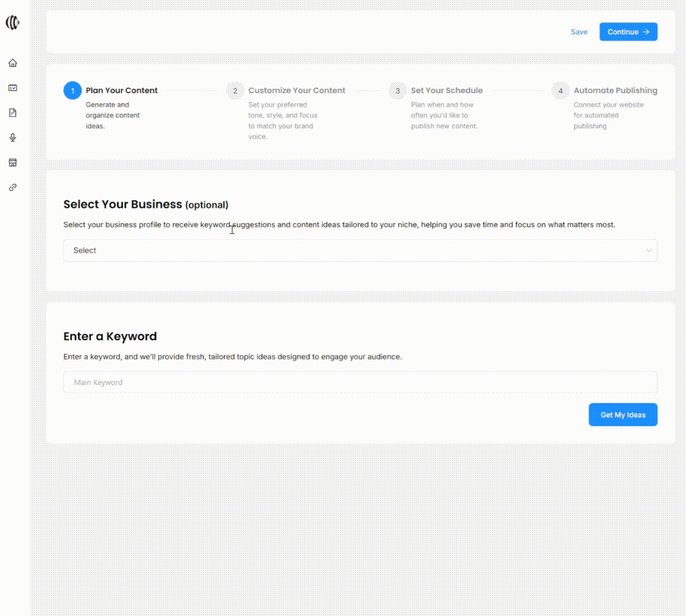Open the content calendar icon in sidebar
Viewport: 686px width, 616px height.
pyautogui.click(x=13, y=88)
